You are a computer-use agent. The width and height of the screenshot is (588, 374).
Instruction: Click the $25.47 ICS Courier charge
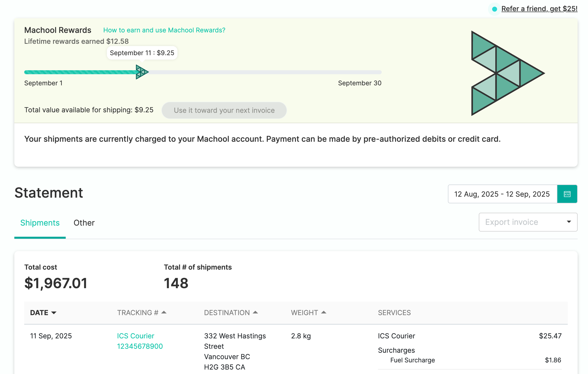tap(550, 336)
